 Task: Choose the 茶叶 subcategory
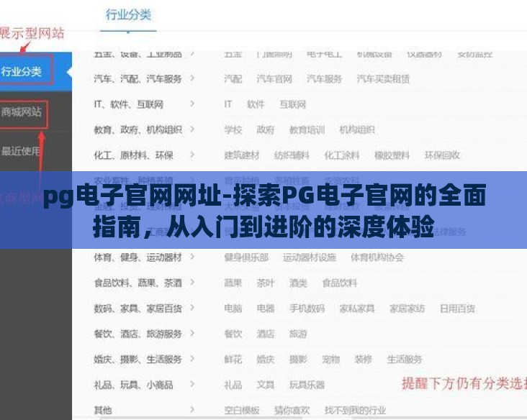(x=266, y=283)
